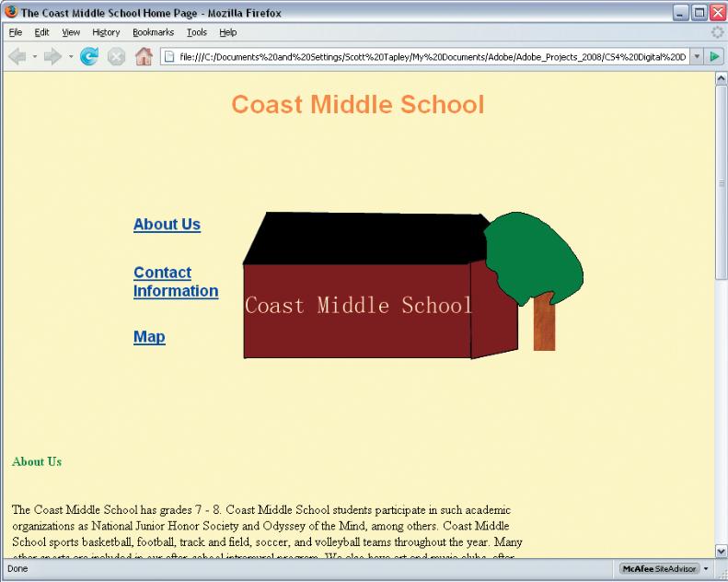Open the Tools menu

(x=197, y=32)
